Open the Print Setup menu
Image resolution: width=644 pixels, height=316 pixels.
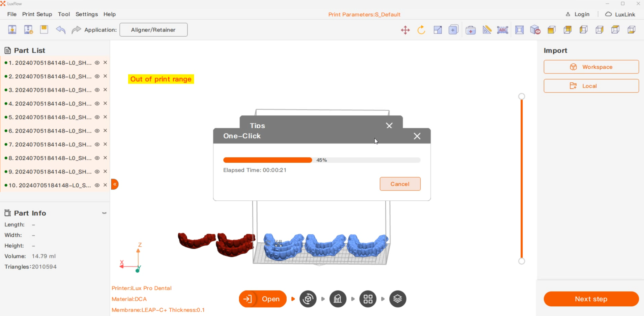click(x=36, y=14)
